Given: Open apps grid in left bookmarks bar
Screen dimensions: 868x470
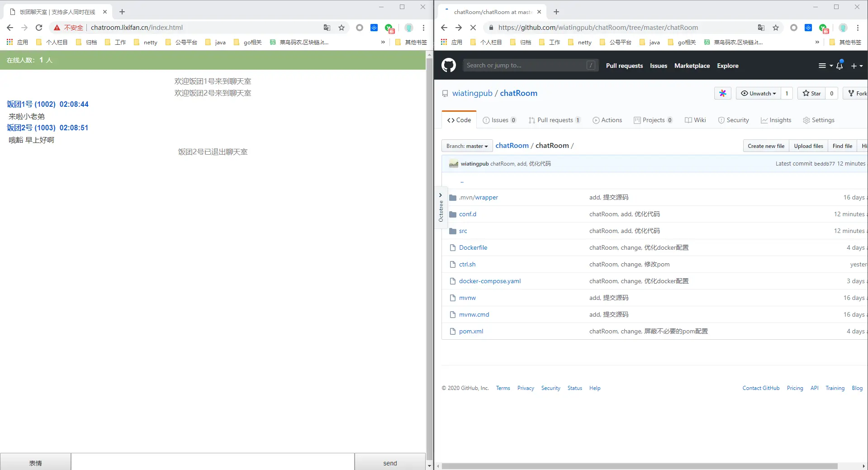Looking at the screenshot, I should pyautogui.click(x=9, y=42).
